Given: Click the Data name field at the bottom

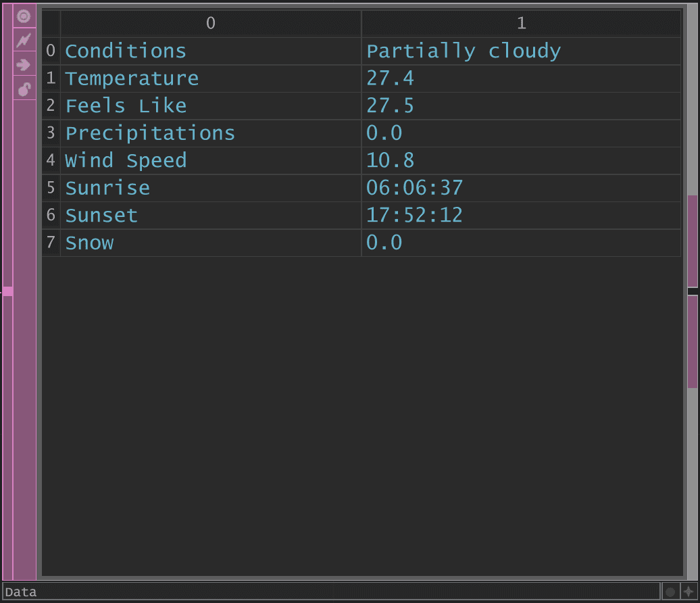Looking at the screenshot, I should click(331, 592).
